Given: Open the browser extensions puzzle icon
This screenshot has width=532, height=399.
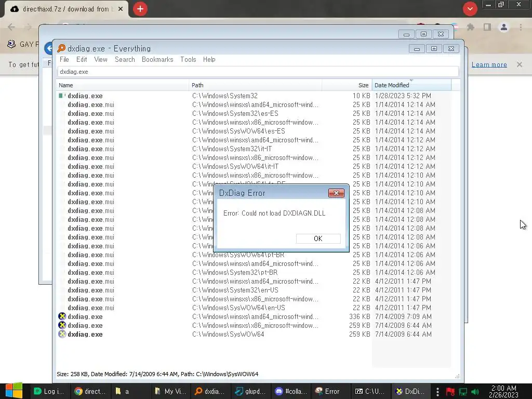Looking at the screenshot, I should [471, 27].
